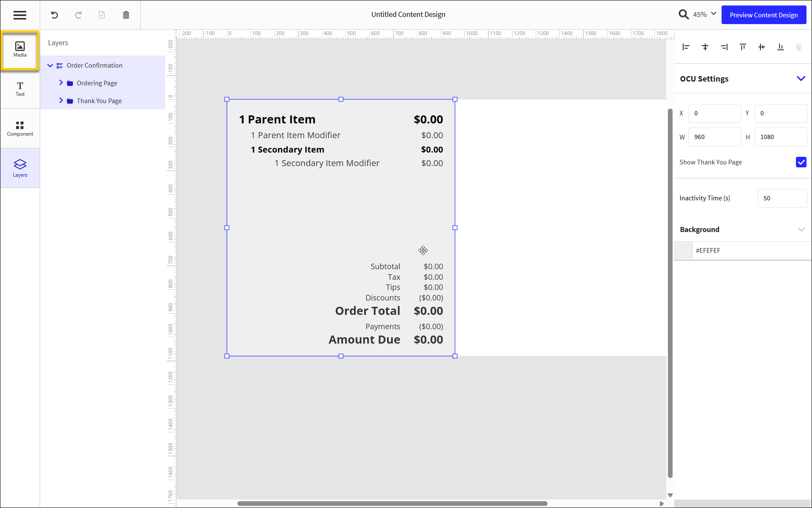Open the 45% zoom level dropdown
Viewport: 812px width, 508px height.
(x=705, y=14)
